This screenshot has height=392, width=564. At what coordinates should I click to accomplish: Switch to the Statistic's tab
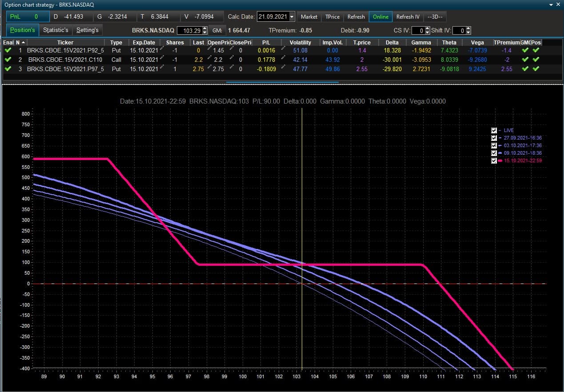coord(56,30)
